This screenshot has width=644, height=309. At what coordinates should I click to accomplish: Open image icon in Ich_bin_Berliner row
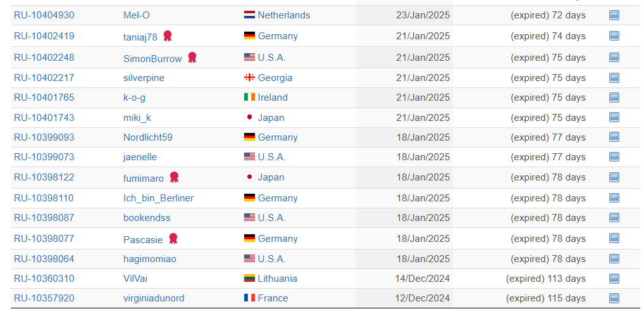614,198
